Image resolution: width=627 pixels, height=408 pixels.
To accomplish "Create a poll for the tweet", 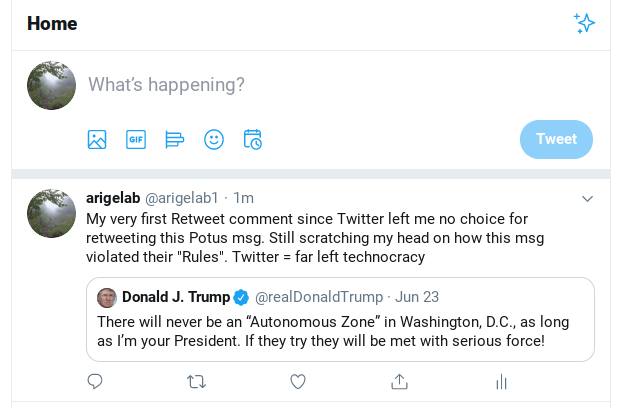I will coord(175,140).
